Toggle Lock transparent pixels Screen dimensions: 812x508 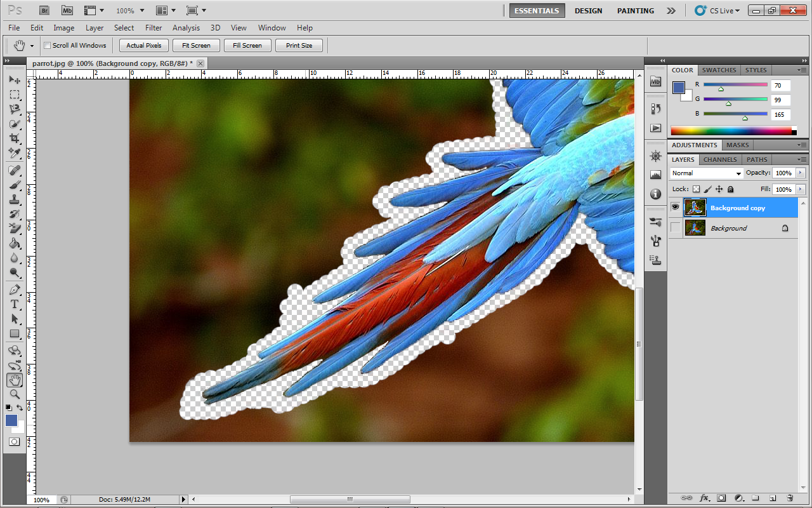pos(696,189)
